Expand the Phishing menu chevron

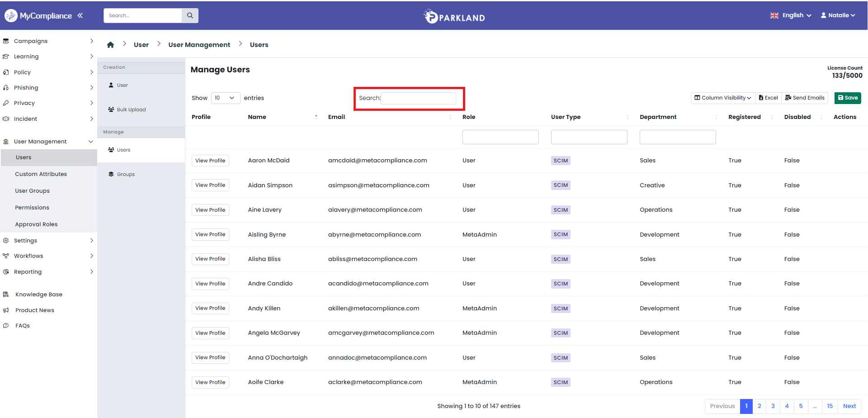pyautogui.click(x=92, y=88)
